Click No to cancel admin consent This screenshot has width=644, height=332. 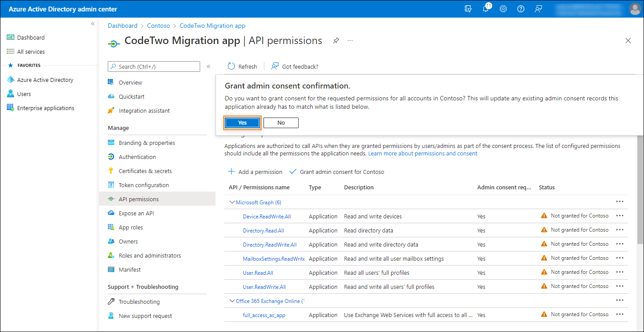[x=281, y=123]
